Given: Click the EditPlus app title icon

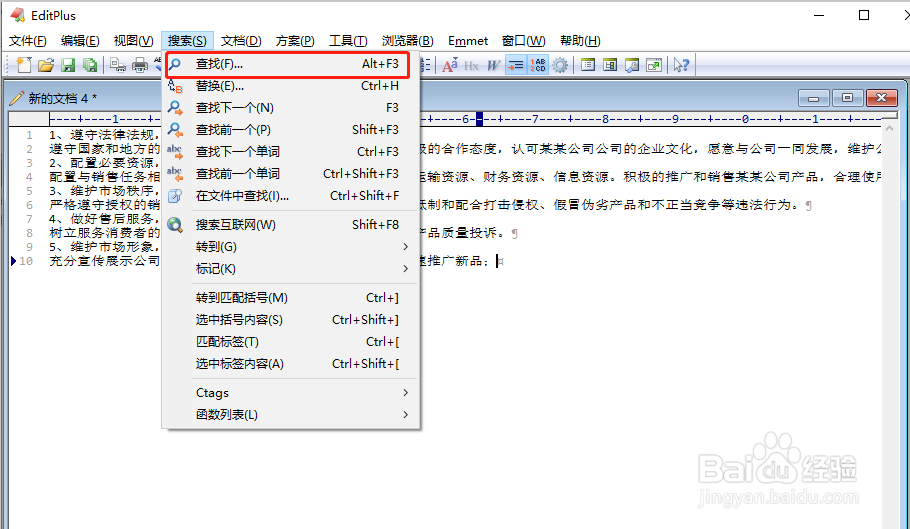Looking at the screenshot, I should 18,15.
